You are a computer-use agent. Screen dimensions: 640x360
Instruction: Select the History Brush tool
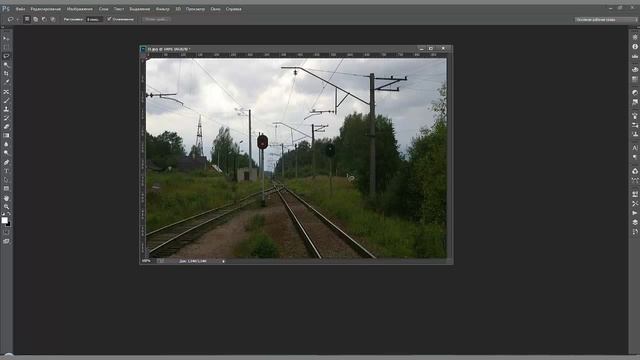[x=6, y=118]
